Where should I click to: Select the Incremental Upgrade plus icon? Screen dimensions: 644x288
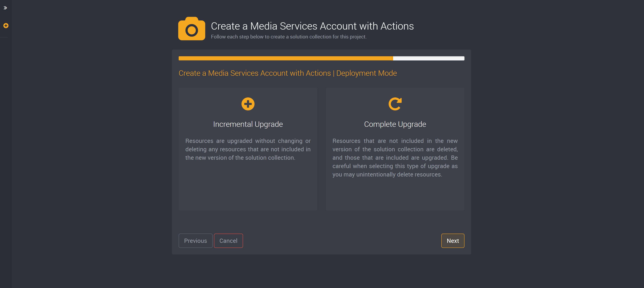click(x=248, y=104)
